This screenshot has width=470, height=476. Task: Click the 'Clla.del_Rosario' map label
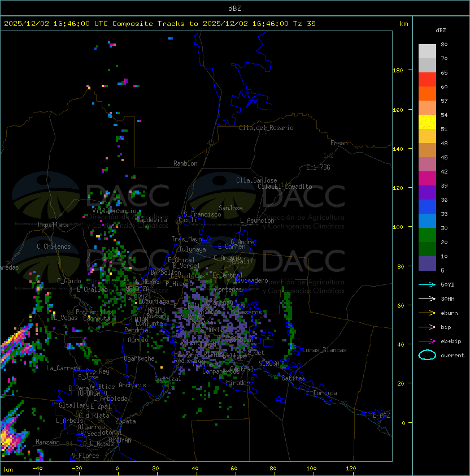click(266, 128)
